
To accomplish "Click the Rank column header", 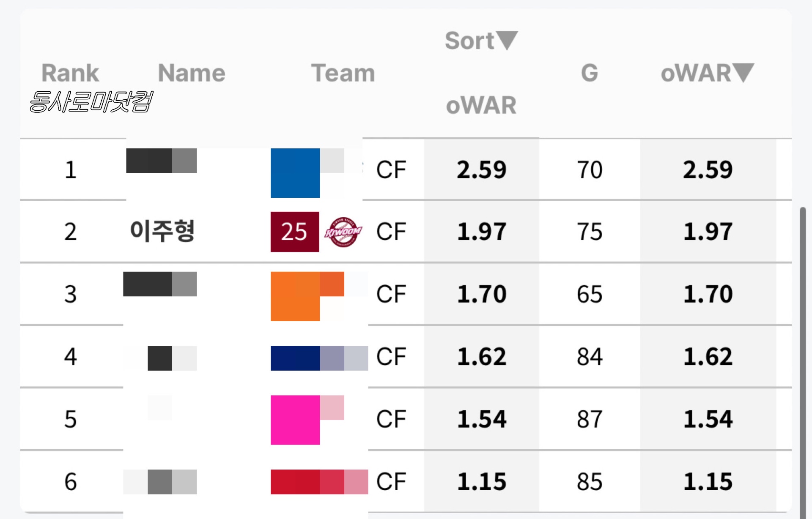I will click(70, 73).
